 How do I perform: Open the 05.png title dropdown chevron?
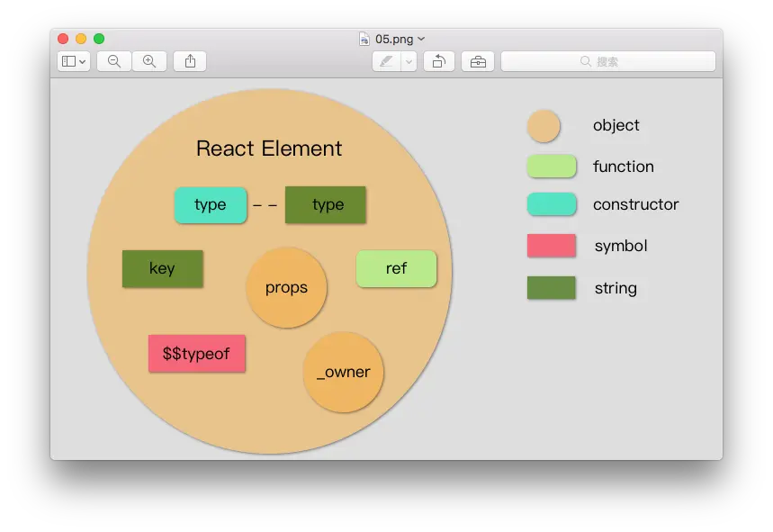[421, 39]
